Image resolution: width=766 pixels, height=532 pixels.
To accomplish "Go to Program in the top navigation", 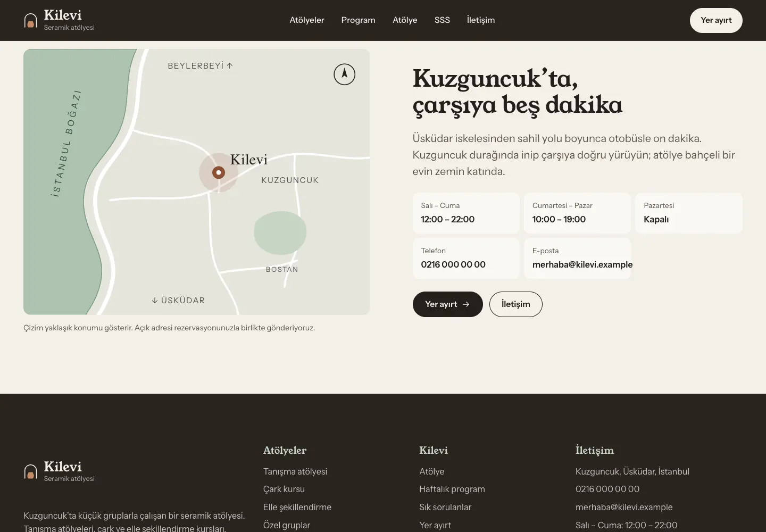I will coord(358,20).
